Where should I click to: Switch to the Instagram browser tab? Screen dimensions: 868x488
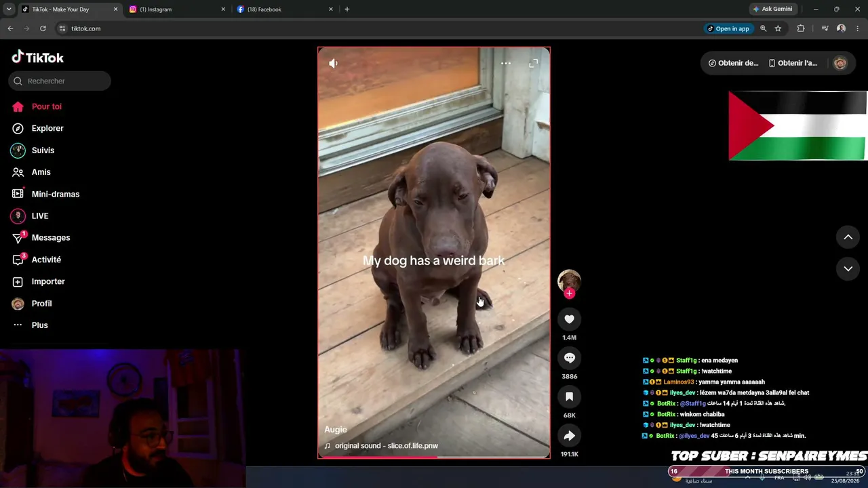pyautogui.click(x=178, y=9)
